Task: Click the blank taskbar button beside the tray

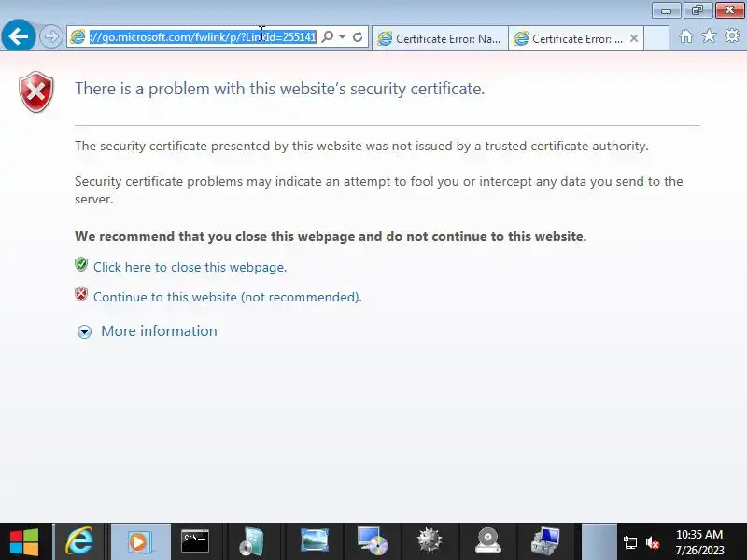Action: 599,542
